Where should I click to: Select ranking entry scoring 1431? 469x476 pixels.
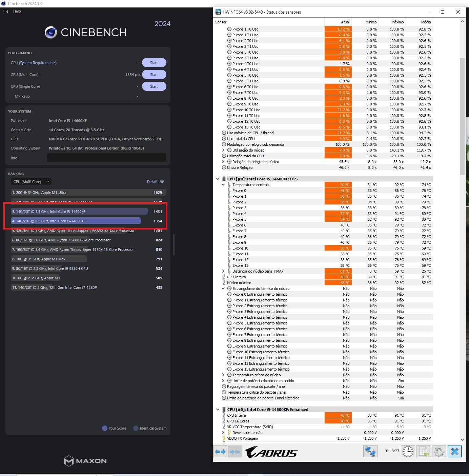click(x=88, y=212)
